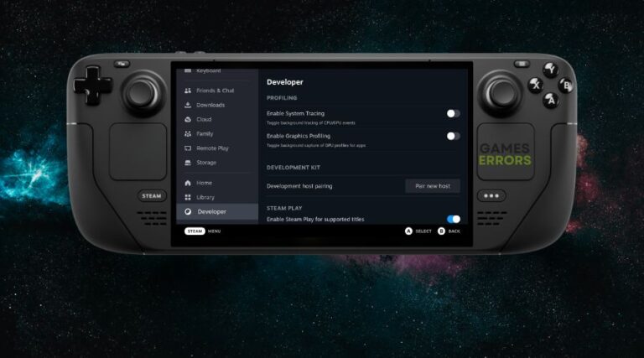Toggle Enable Graphics Profiling switch
This screenshot has height=358, width=644.
click(x=454, y=136)
